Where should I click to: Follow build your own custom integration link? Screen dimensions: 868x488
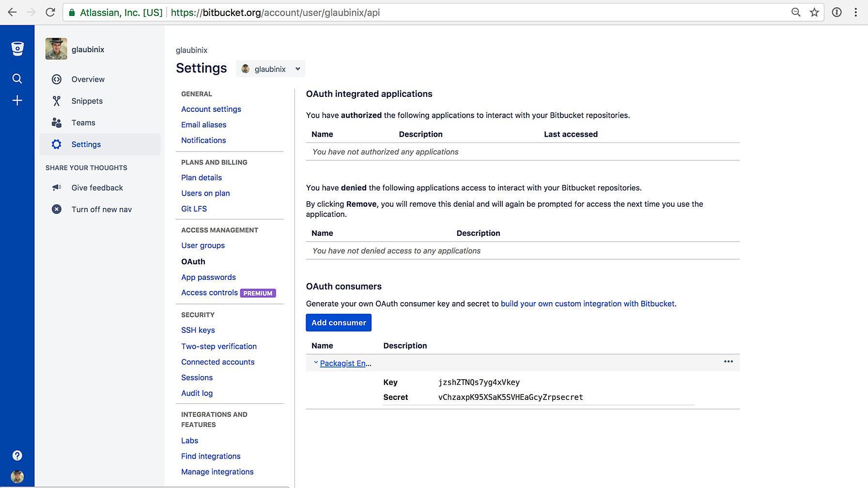coord(588,304)
